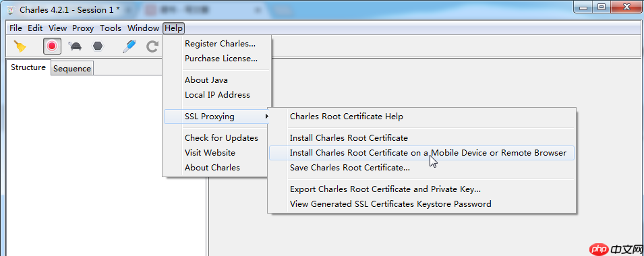Open the Window menu
The image size is (644, 256).
pos(143,28)
